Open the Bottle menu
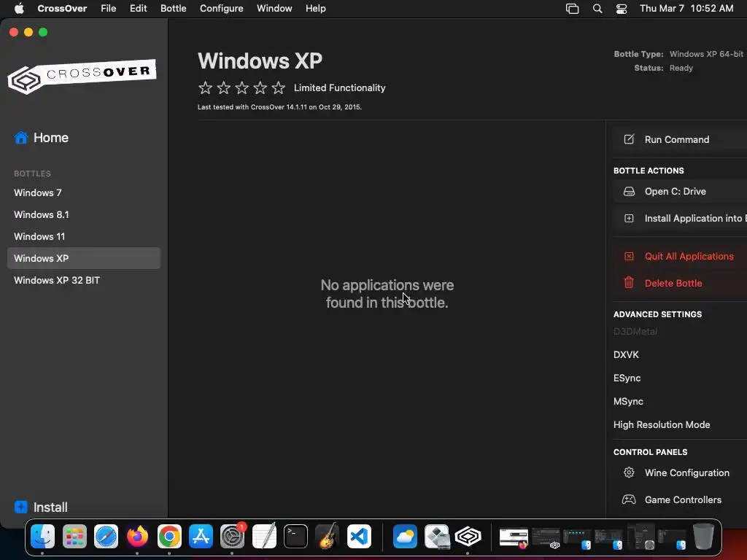 pos(173,8)
